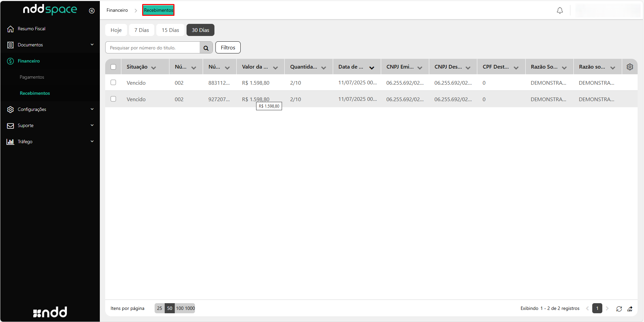Open the Situação column dropdown
644x322 pixels.
(x=154, y=68)
